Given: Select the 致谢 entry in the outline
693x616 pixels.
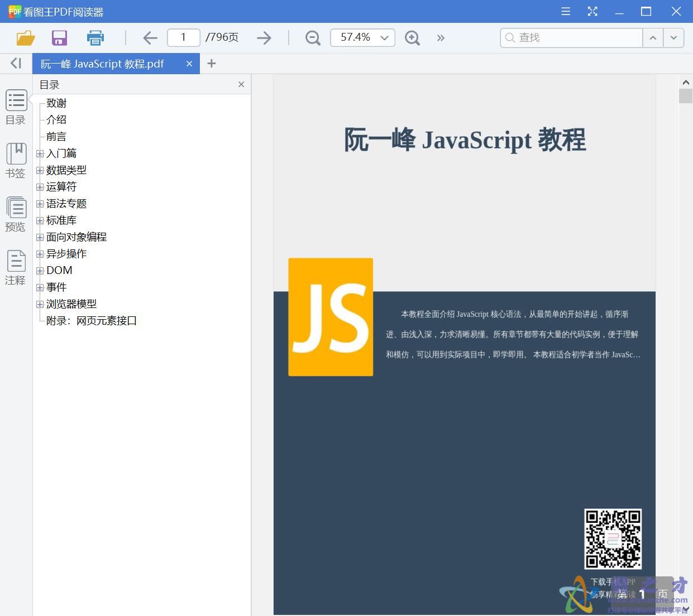Looking at the screenshot, I should pyautogui.click(x=56, y=103).
